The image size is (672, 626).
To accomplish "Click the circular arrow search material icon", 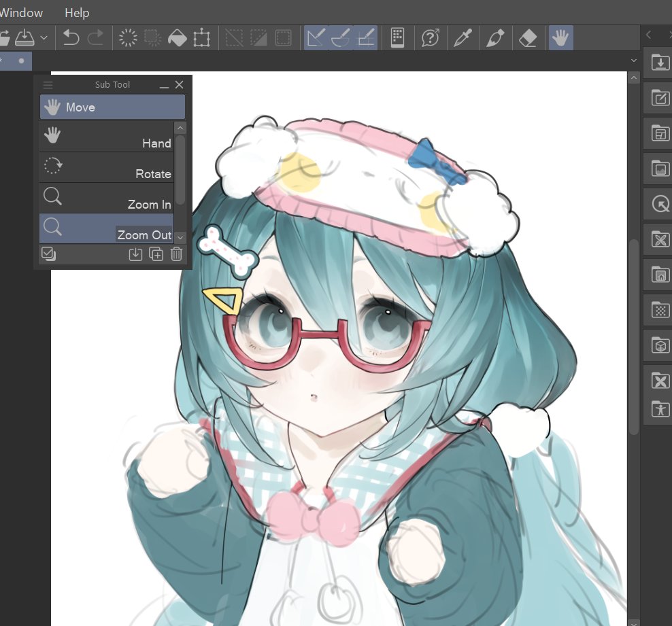I will 660,204.
